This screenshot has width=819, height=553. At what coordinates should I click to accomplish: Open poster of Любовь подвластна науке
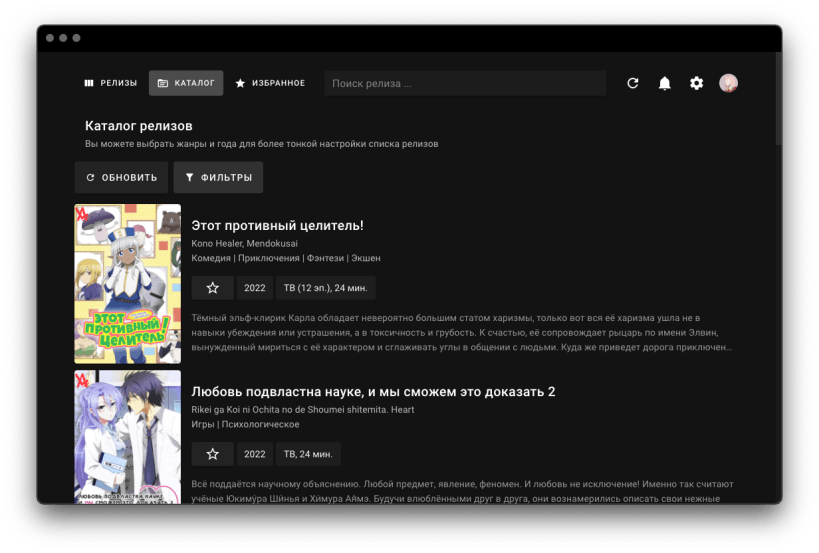pyautogui.click(x=128, y=437)
